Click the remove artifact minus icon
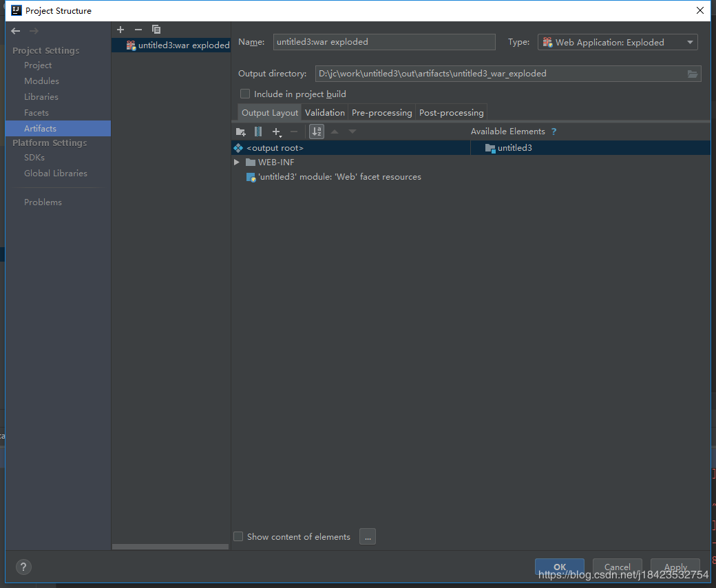 click(x=138, y=30)
